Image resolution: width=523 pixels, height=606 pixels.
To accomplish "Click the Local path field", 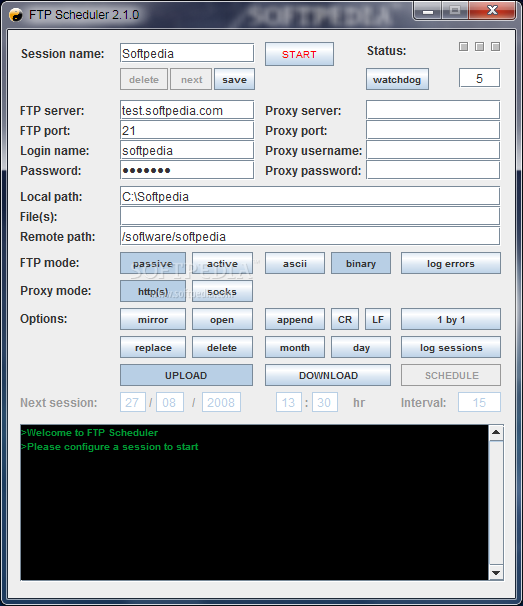I will pyautogui.click(x=310, y=196).
